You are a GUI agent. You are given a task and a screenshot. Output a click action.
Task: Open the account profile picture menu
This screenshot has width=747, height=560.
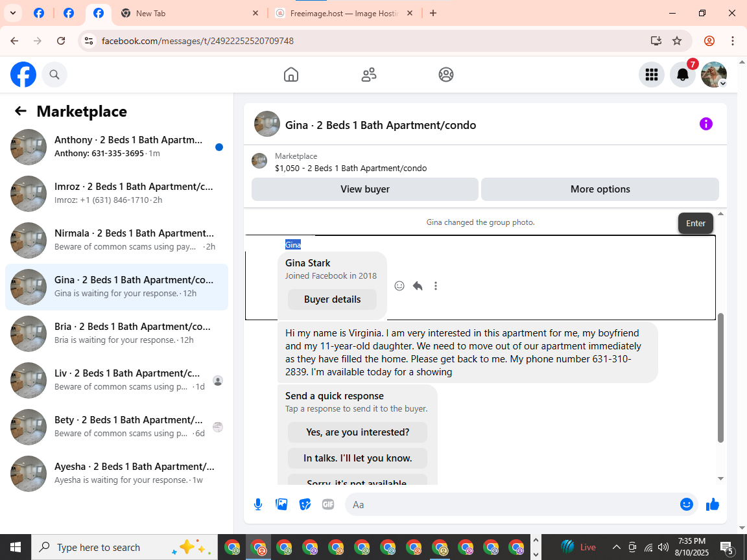click(714, 75)
